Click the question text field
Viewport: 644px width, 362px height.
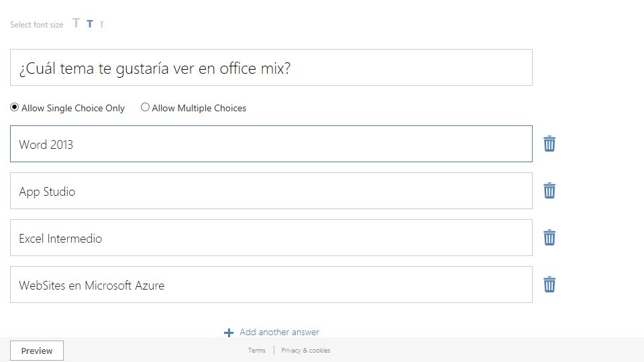[x=271, y=67]
